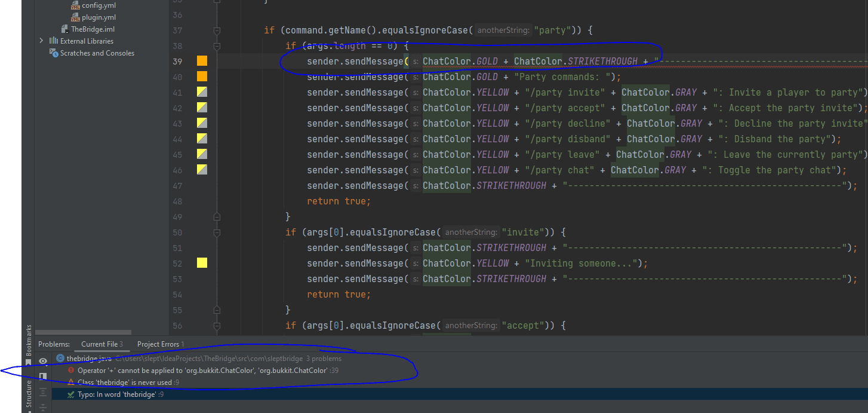
Task: Collapse code fold at line 37
Action: tap(217, 30)
